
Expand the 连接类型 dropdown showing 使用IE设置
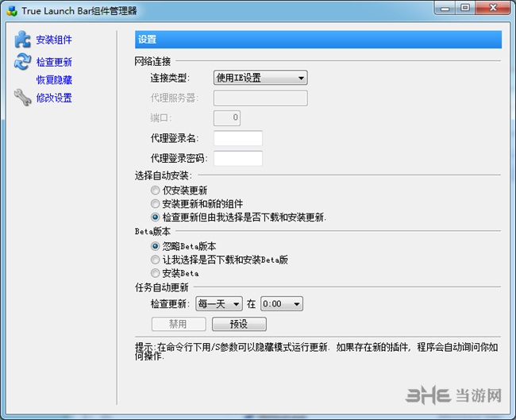point(260,78)
